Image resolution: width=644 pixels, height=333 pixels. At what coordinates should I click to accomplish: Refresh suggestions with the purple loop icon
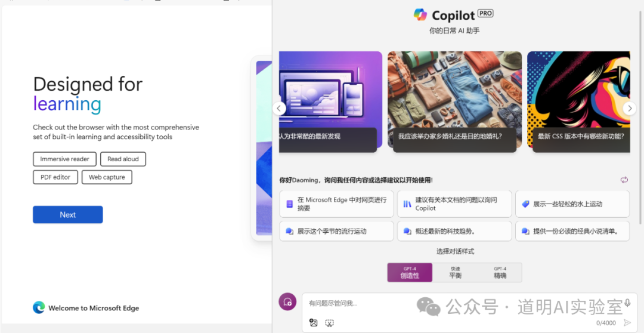point(624,180)
